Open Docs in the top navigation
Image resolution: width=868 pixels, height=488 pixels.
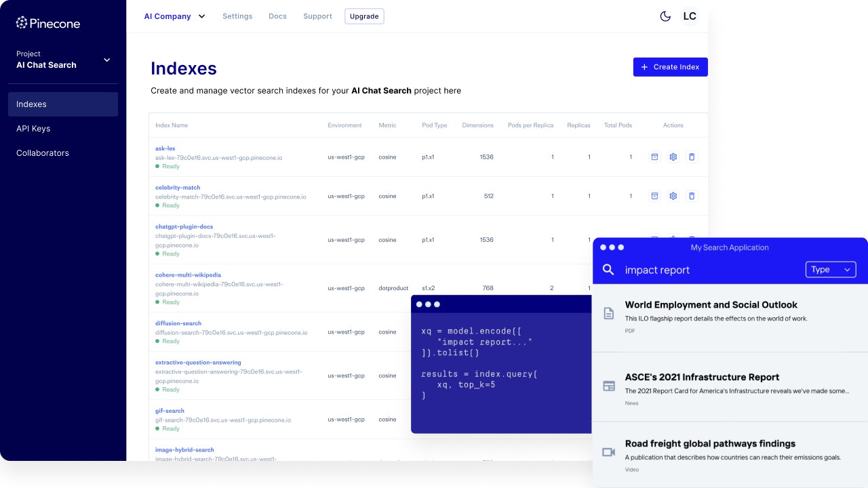(x=277, y=16)
